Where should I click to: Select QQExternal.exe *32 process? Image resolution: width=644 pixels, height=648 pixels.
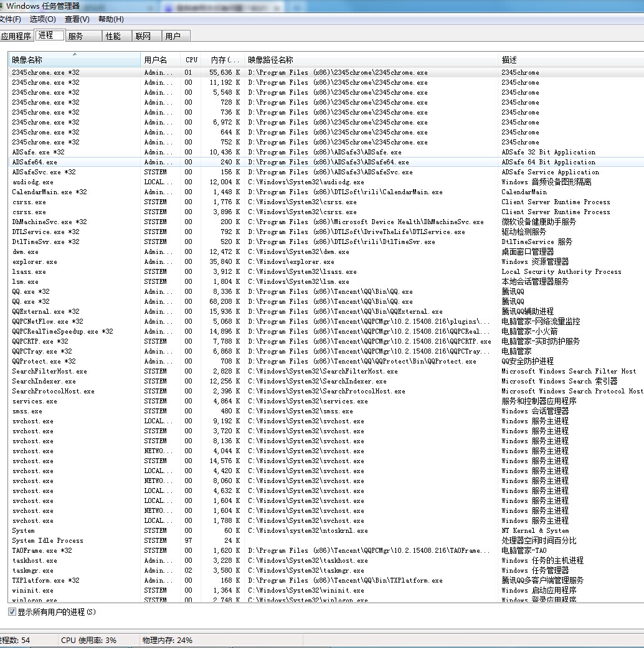(x=326, y=312)
